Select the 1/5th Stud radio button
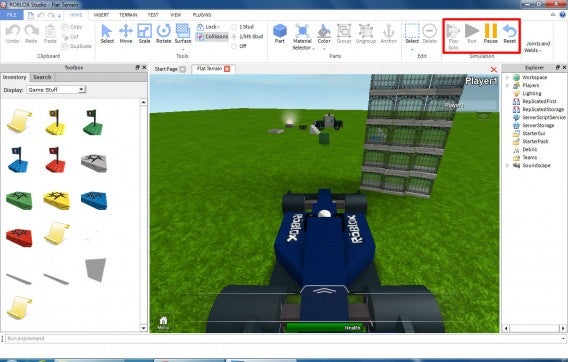The height and width of the screenshot is (362, 568). pos(234,37)
